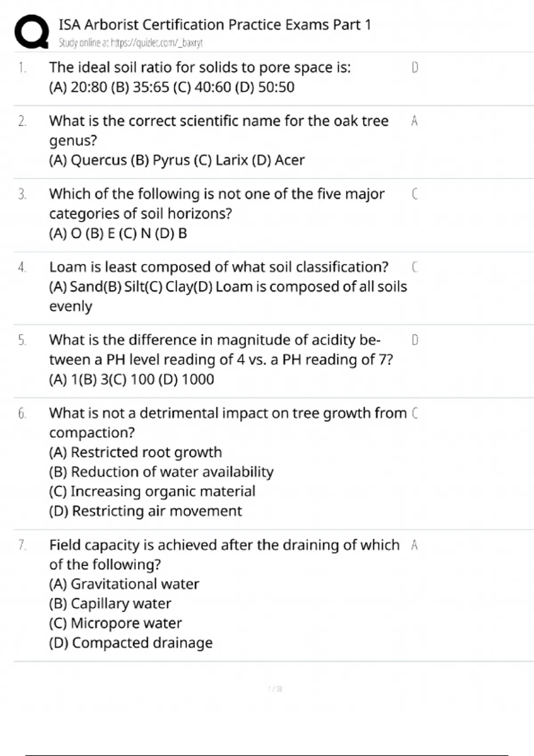The height and width of the screenshot is (756, 534).
Task: Click answer letter A for field capacity question
Action: (x=414, y=545)
